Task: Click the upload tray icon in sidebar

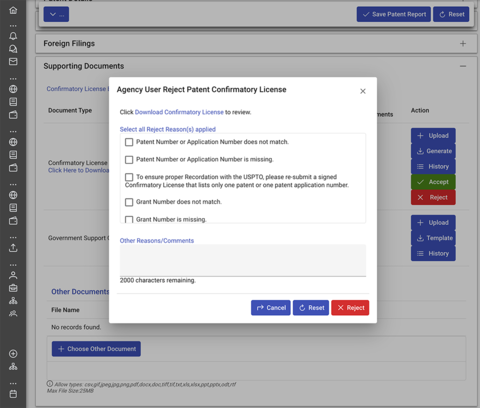Action: 13,248
